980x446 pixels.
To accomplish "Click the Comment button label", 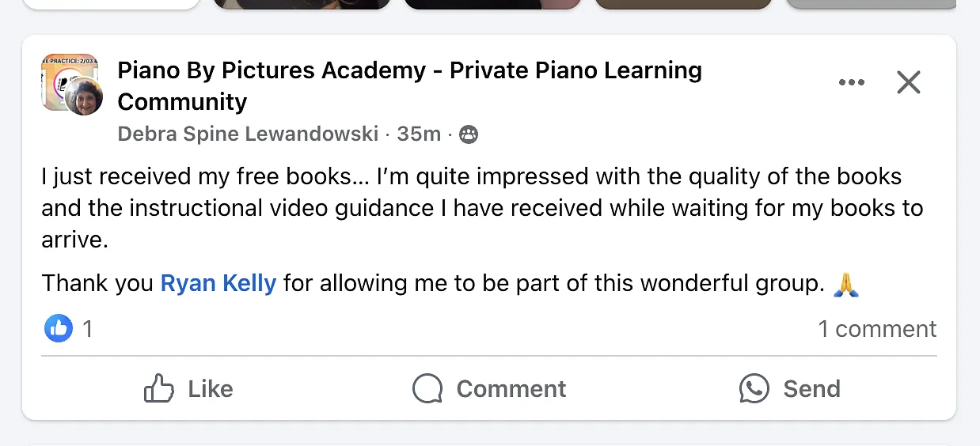I will [511, 389].
